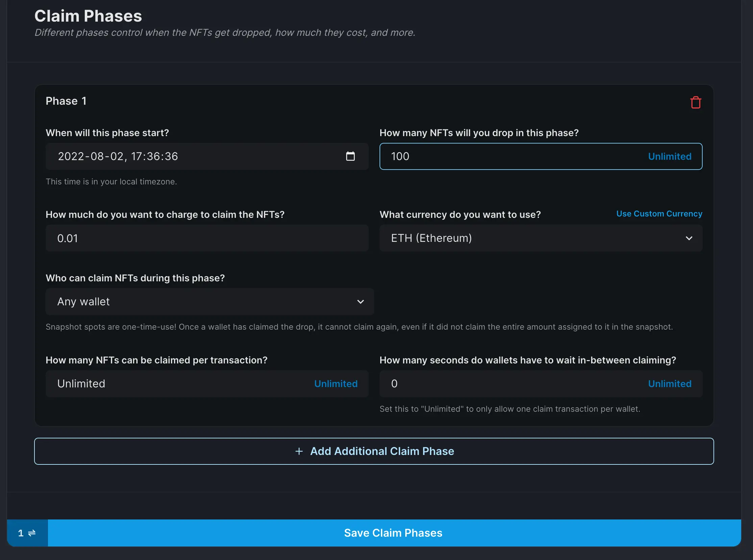Open the calendar picker in the start date field
Viewport: 753px width, 560px height.
[x=350, y=156]
